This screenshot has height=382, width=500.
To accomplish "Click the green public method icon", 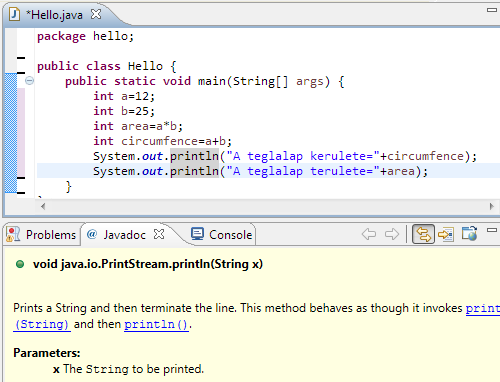I will tap(20, 264).
